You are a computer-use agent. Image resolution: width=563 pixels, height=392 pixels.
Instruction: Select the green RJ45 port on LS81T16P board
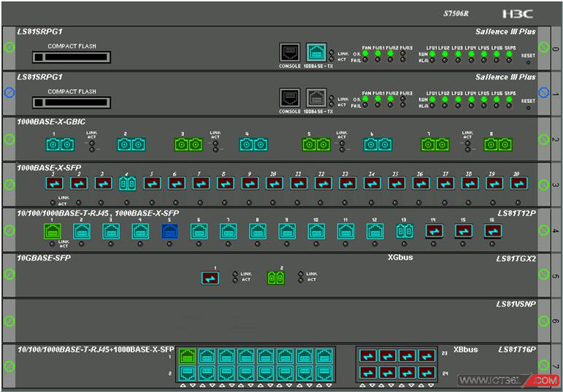pyautogui.click(x=188, y=356)
